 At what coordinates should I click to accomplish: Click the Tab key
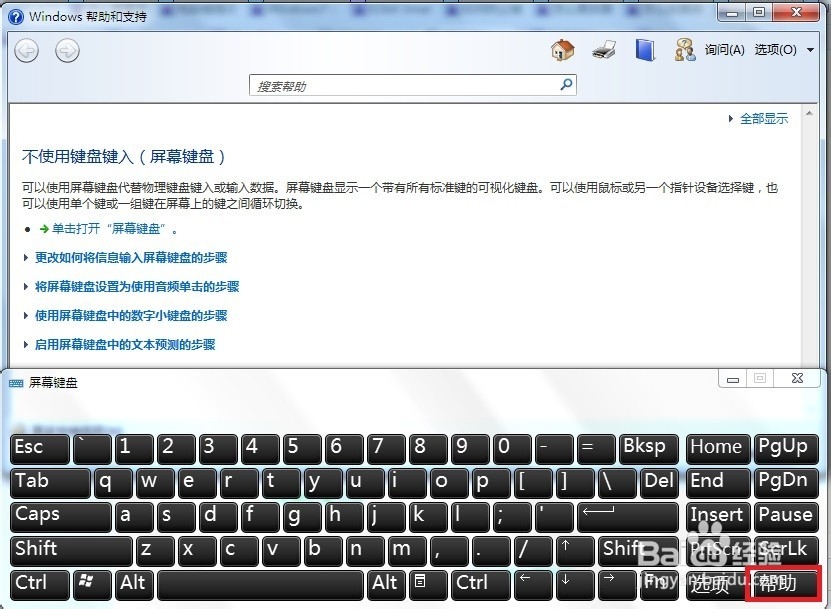(50, 483)
